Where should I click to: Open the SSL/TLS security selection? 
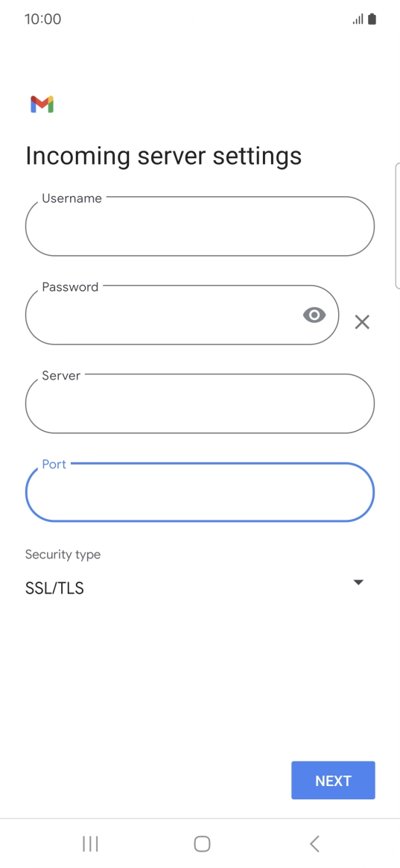(200, 588)
